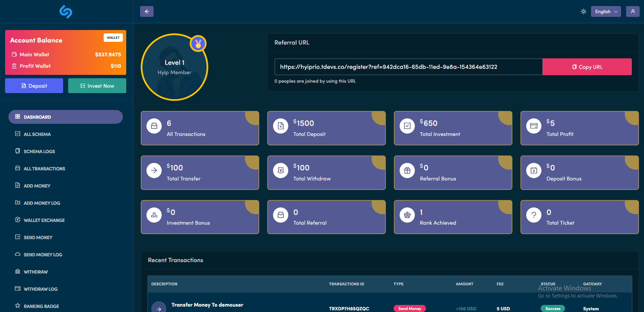Click the back arrow button in header
644x312 pixels.
point(147,11)
